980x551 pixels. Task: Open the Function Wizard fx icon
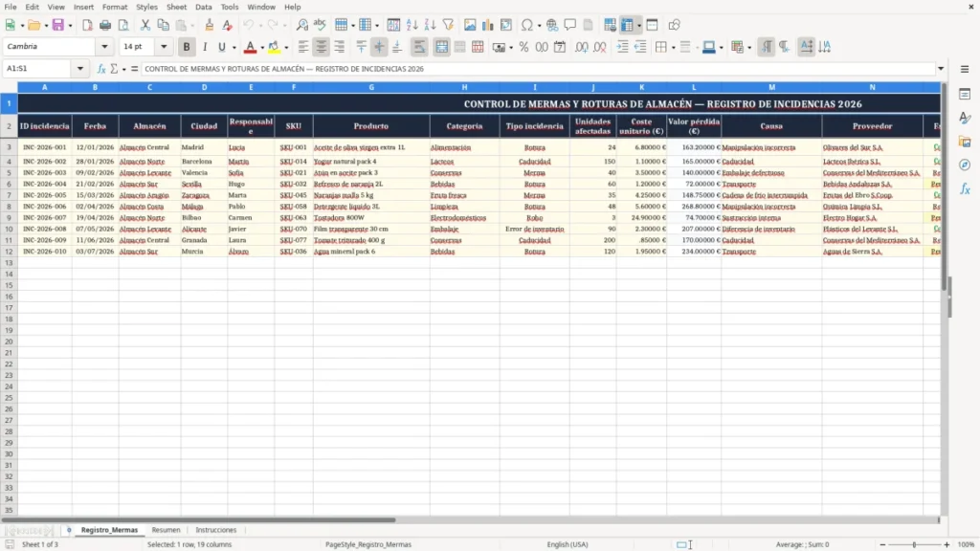(x=101, y=69)
